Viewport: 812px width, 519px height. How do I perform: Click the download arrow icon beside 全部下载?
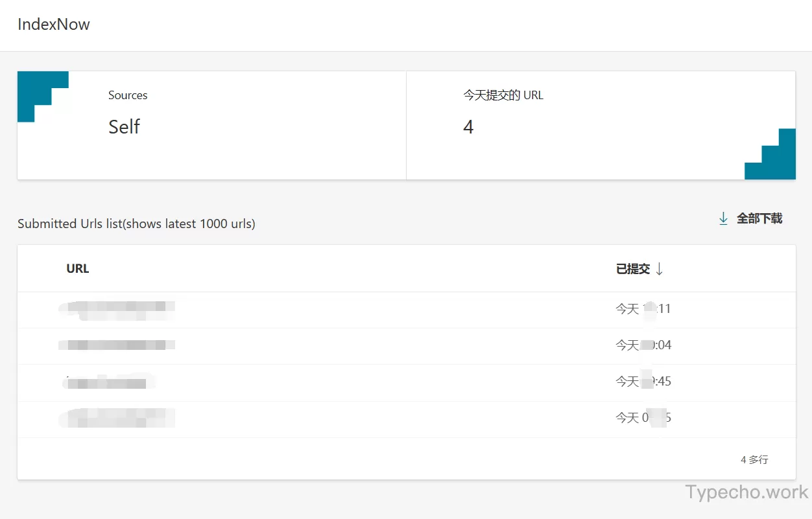(723, 219)
